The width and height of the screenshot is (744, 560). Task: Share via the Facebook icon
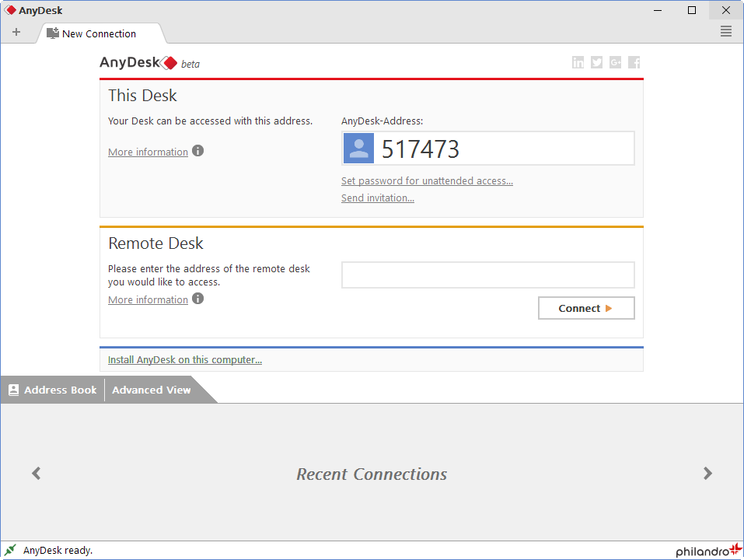(x=634, y=62)
